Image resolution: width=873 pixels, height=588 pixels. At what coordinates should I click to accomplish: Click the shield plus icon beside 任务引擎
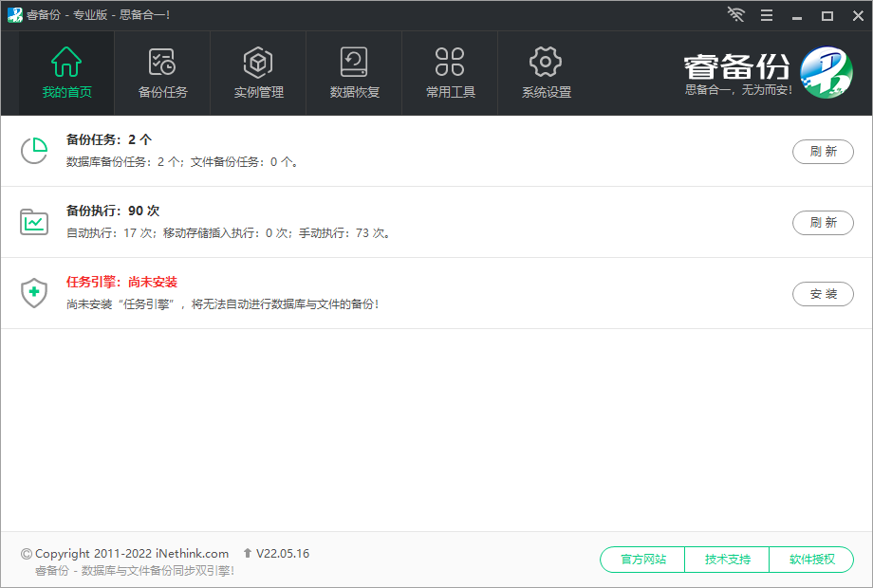coord(34,293)
